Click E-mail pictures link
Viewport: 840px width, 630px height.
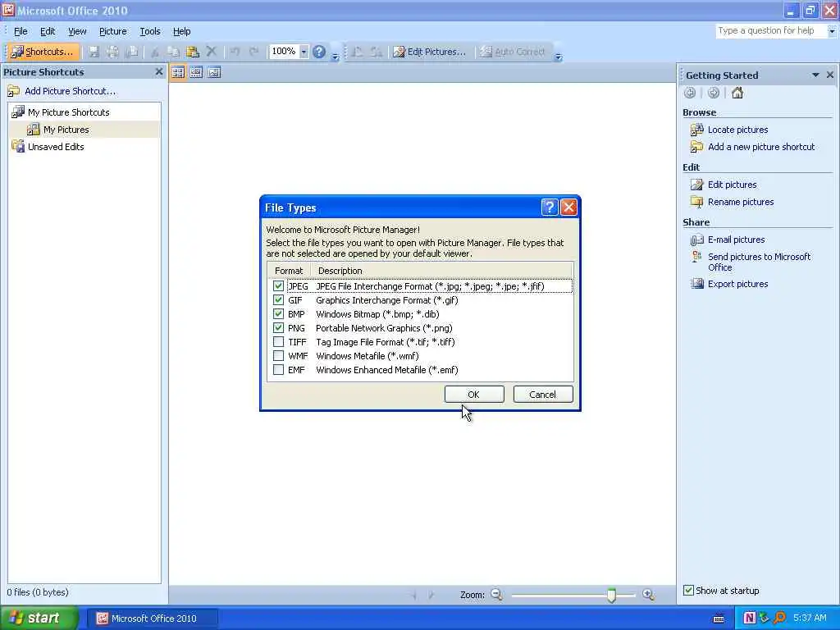pos(736,240)
